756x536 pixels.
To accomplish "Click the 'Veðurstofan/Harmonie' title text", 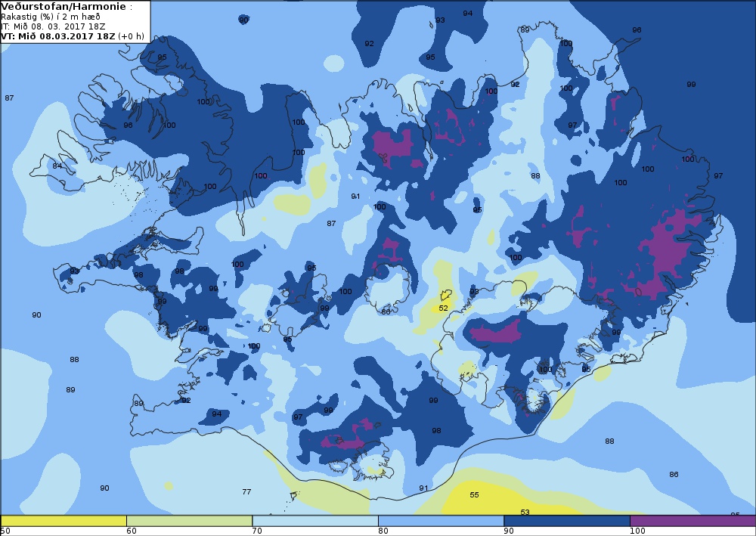I will (64, 7).
